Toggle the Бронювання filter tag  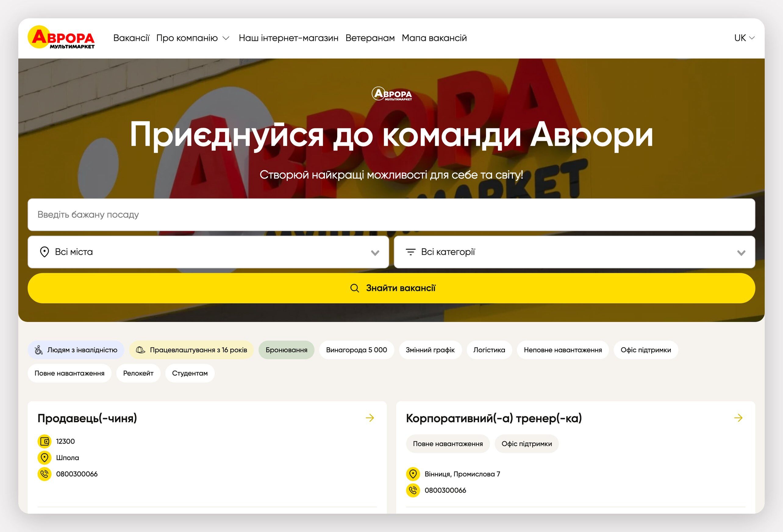[286, 350]
